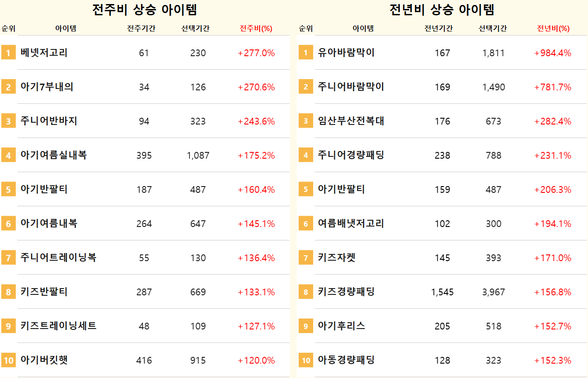Click the +984.4% growth value
Screen dimensions: 588x378
click(553, 53)
